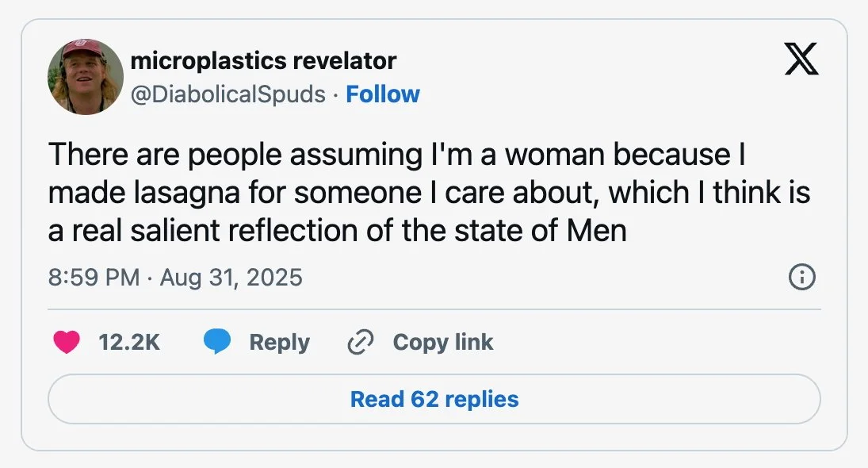Viewport: 868px width, 468px height.
Task: Click the X logo on the tweet
Action: pyautogui.click(x=801, y=59)
